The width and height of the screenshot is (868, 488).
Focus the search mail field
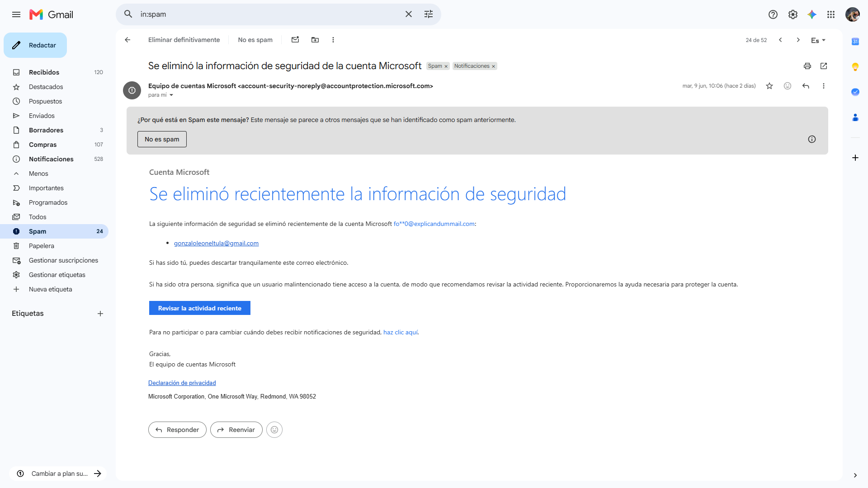tap(269, 14)
